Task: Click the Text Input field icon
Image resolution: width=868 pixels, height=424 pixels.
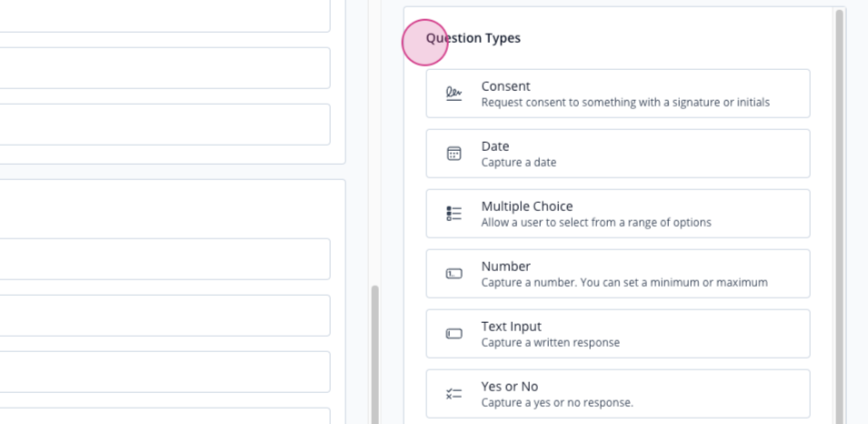Action: coord(454,334)
